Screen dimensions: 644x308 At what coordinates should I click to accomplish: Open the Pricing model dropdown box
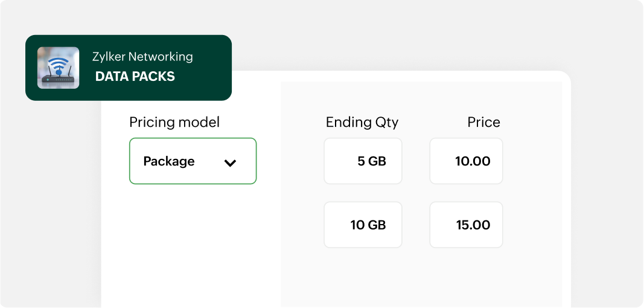click(193, 161)
